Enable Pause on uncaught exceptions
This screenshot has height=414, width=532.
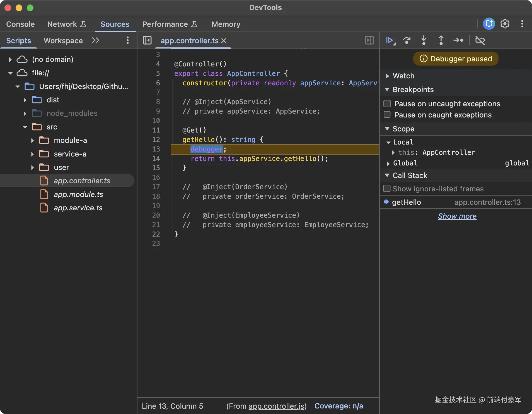387,104
